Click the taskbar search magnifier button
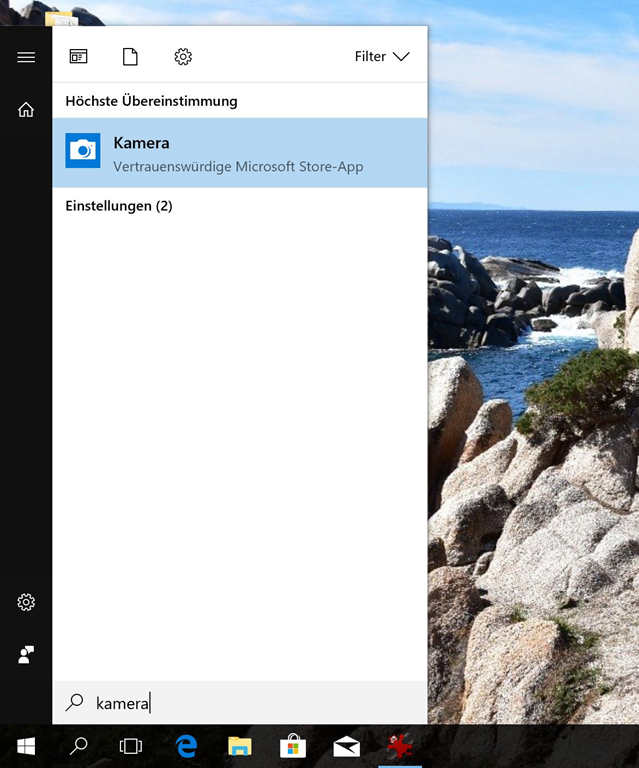639x768 pixels. pos(78,746)
